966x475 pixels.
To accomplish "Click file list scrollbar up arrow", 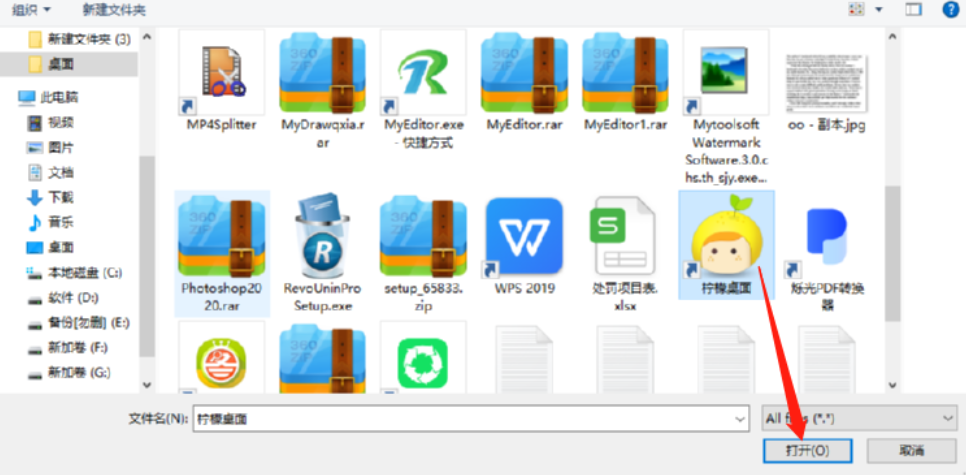I will pos(893,36).
